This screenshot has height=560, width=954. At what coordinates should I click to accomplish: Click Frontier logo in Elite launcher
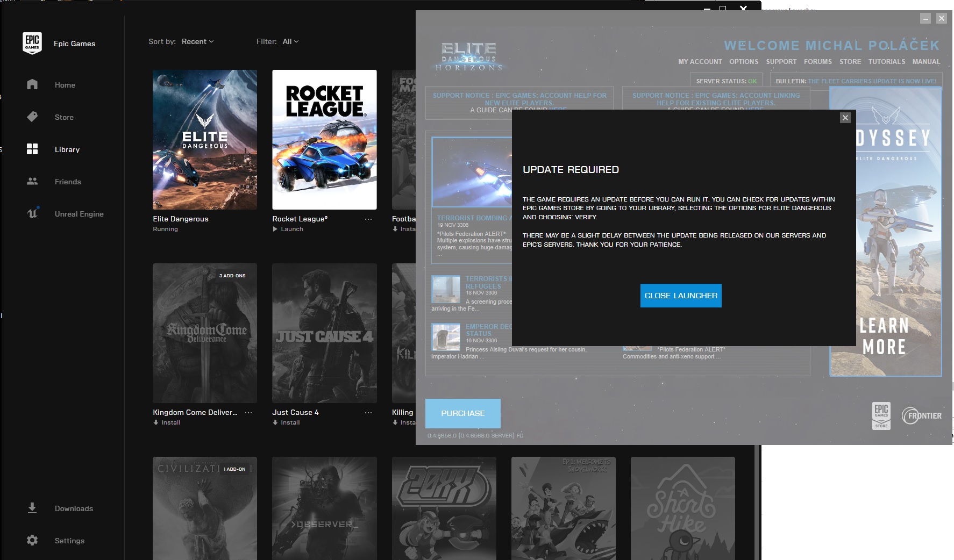(x=922, y=416)
